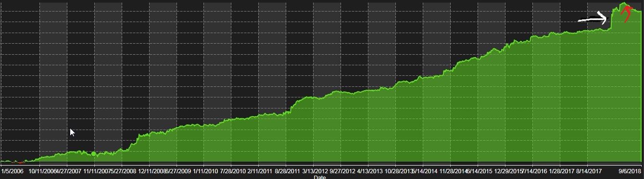
Task: Click the 5/14/2014 date tick label
Action: pyautogui.click(x=424, y=171)
